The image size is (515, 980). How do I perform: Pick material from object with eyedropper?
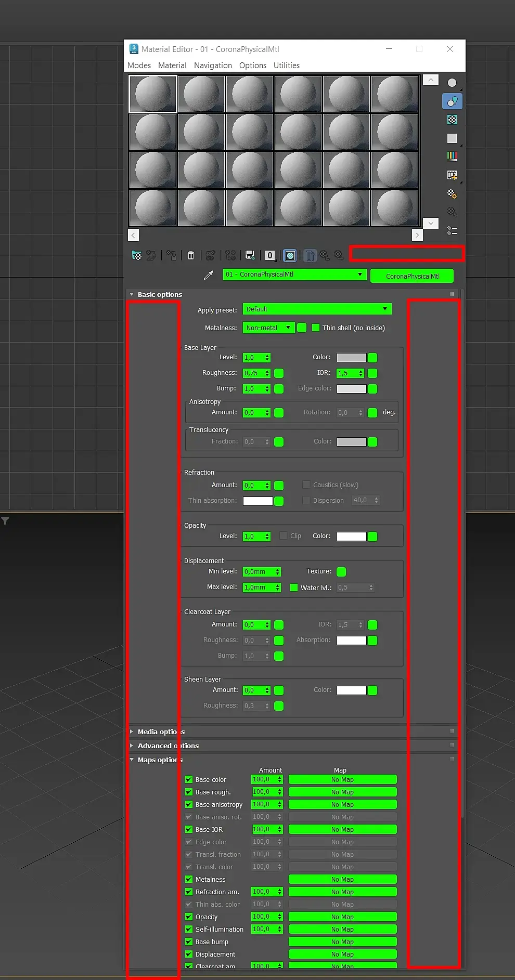click(209, 275)
